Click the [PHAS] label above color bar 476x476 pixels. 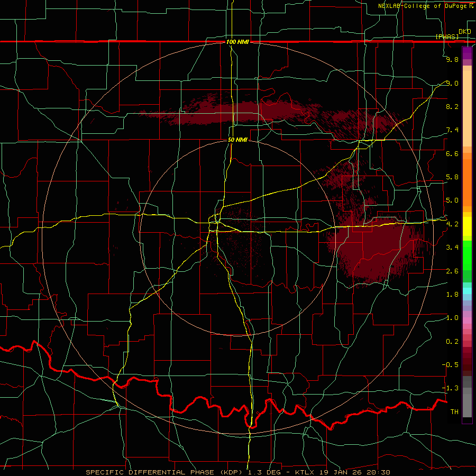[447, 36]
